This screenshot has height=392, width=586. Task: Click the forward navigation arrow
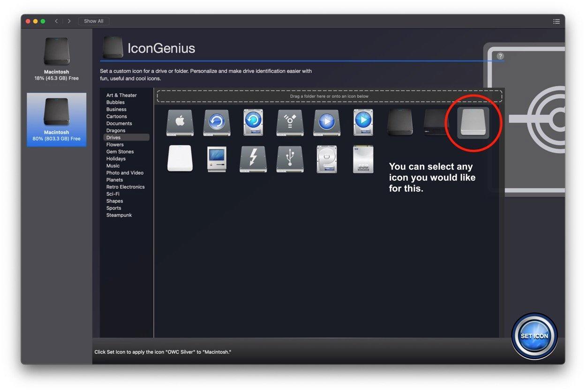pos(68,21)
